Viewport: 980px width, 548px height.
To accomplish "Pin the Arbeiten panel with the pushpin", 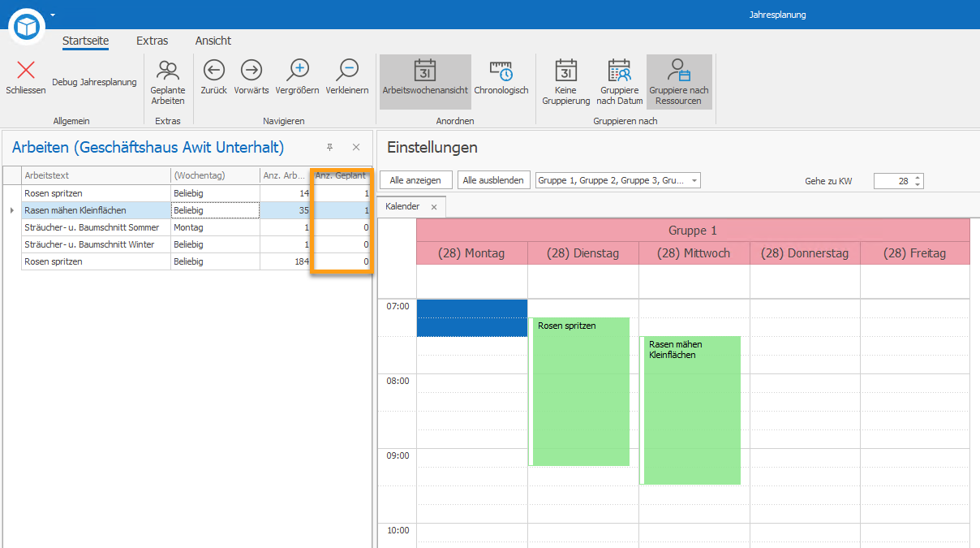I will click(329, 147).
